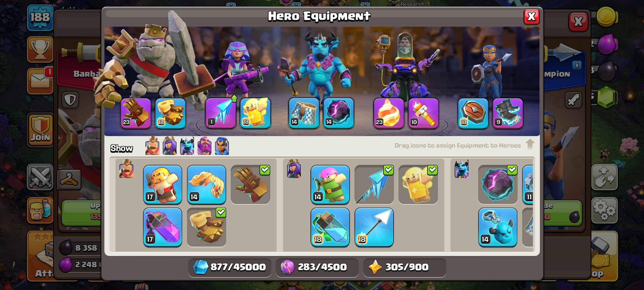Filter equipment by Barbarian King portrait
This screenshot has height=290, width=644.
click(152, 146)
